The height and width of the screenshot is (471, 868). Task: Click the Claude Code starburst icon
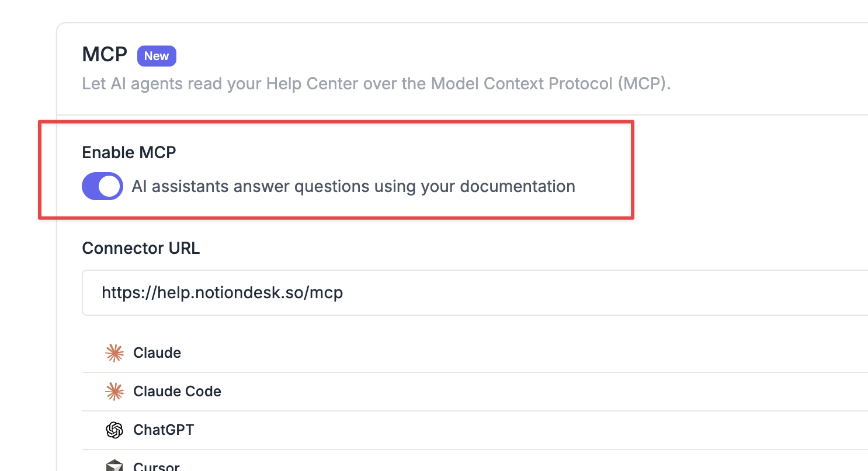(x=114, y=392)
